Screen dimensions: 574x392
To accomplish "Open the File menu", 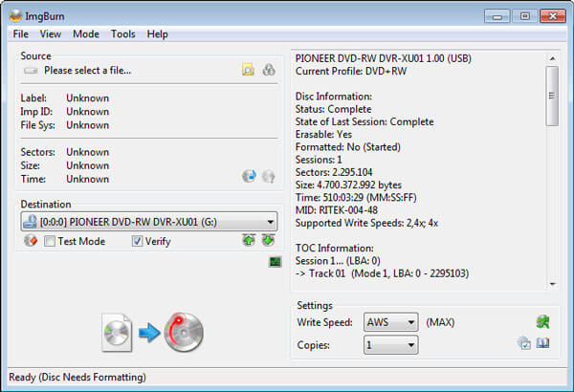I will pyautogui.click(x=21, y=34).
